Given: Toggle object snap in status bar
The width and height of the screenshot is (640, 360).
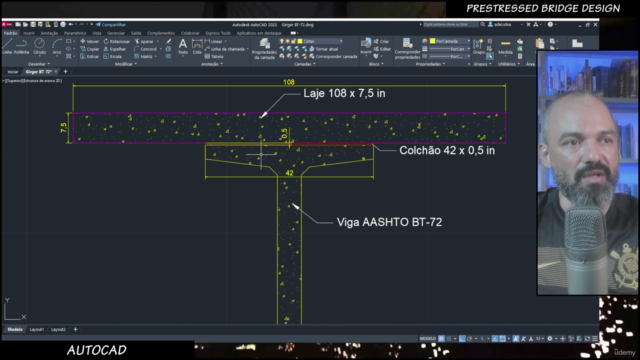Looking at the screenshot, I should click(502, 339).
